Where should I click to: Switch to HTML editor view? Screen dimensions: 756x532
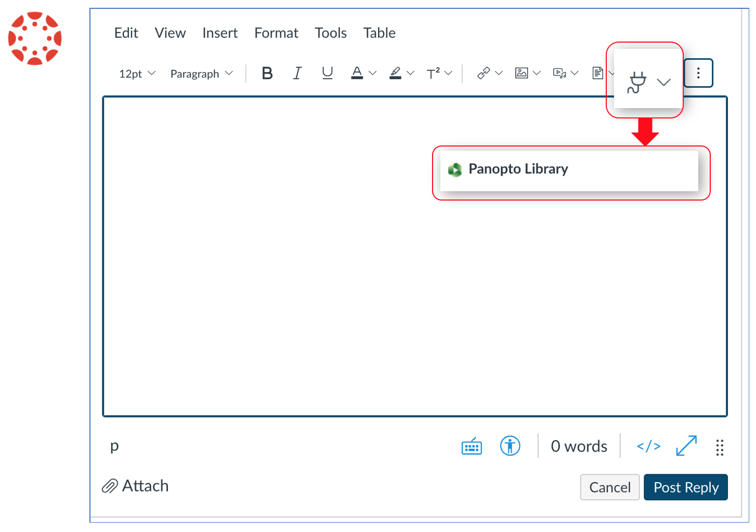(x=648, y=446)
